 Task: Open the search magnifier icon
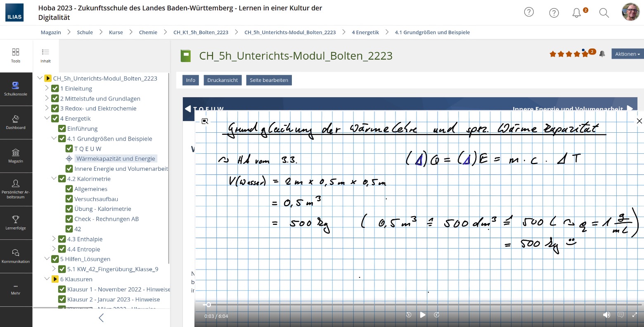point(604,13)
